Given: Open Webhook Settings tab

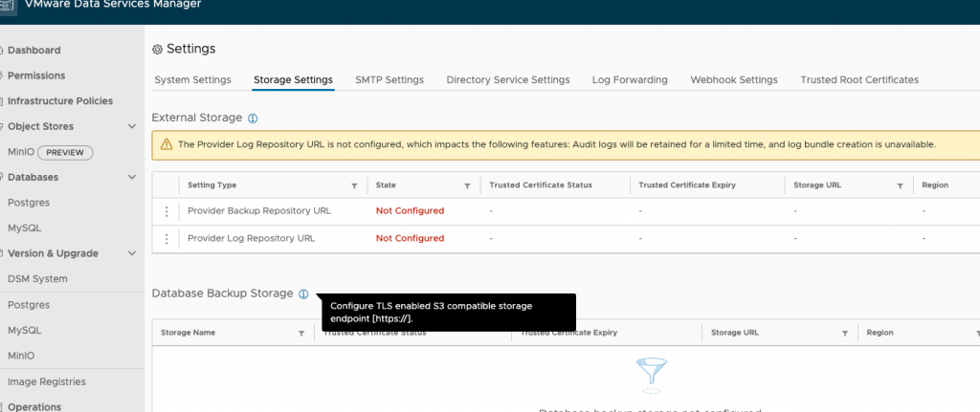Looking at the screenshot, I should (734, 80).
